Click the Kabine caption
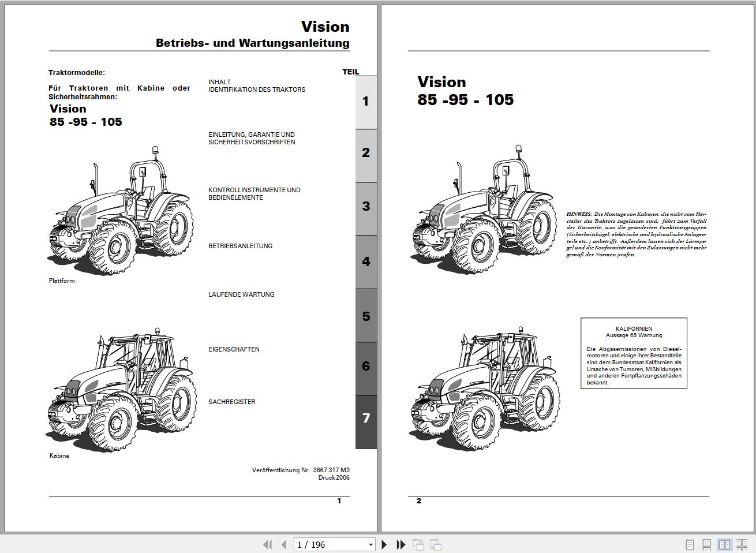This screenshot has height=553, width=756. click(x=59, y=455)
